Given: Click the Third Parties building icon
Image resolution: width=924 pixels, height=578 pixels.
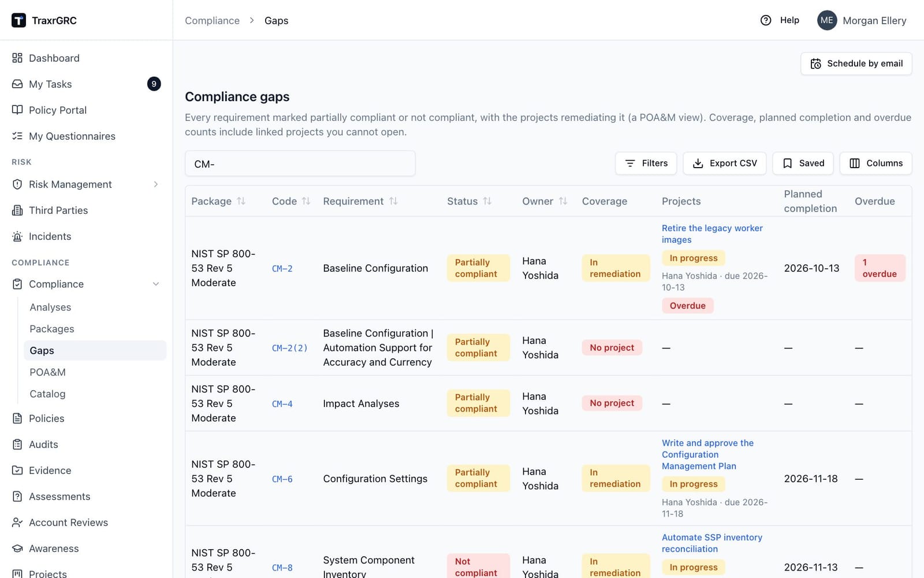Looking at the screenshot, I should (x=17, y=210).
